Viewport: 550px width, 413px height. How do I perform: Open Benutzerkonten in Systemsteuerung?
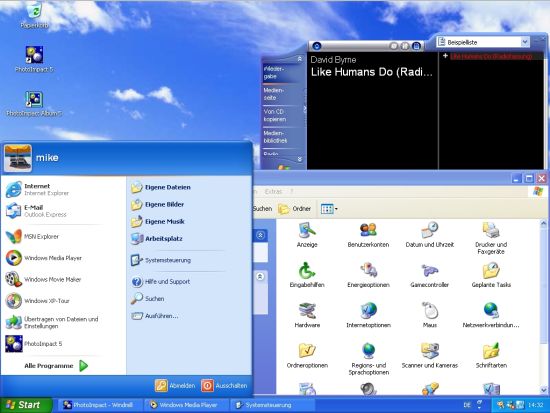point(368,234)
